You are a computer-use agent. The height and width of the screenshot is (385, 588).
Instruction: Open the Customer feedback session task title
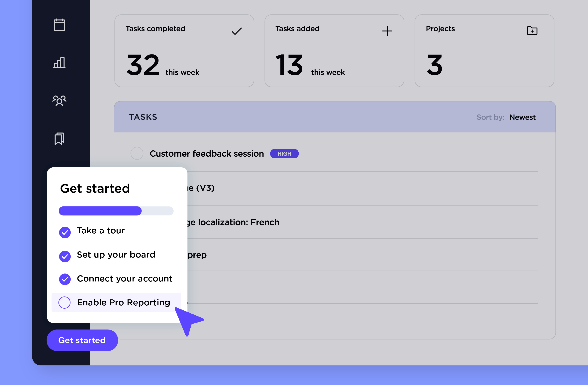pyautogui.click(x=207, y=154)
